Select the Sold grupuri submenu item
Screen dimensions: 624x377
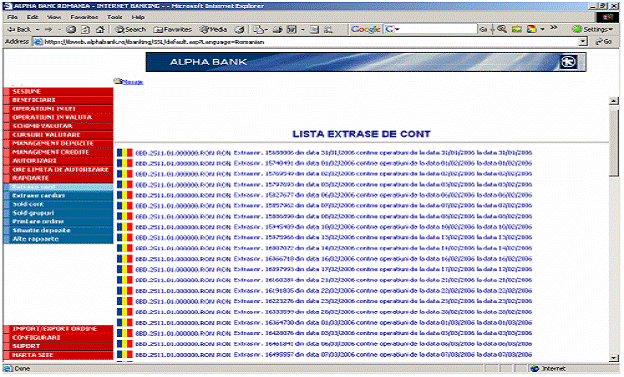pos(58,213)
